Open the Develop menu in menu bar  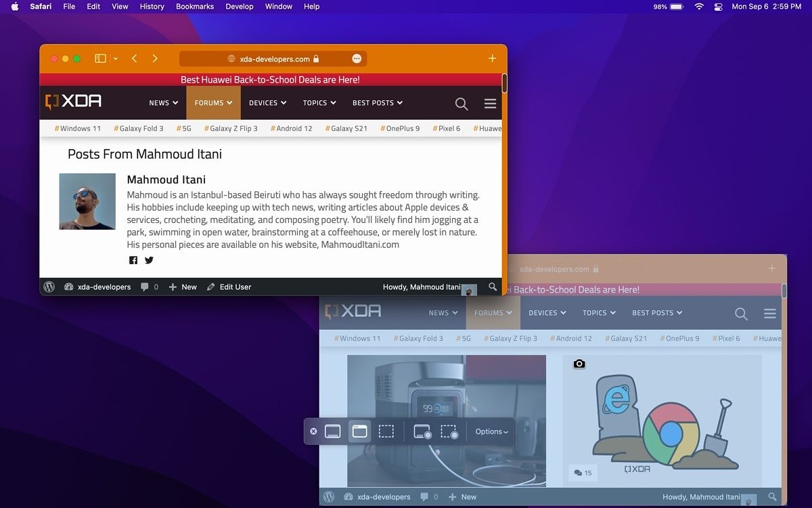pyautogui.click(x=239, y=6)
